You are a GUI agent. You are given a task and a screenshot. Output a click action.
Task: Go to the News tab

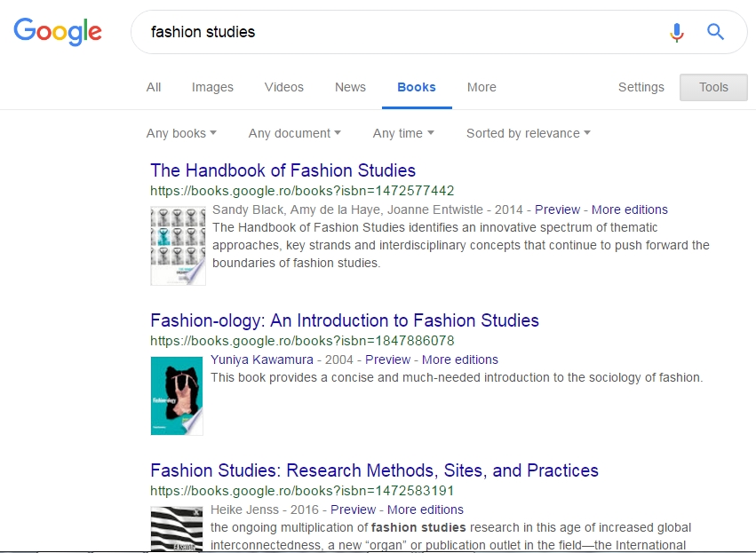coord(350,87)
